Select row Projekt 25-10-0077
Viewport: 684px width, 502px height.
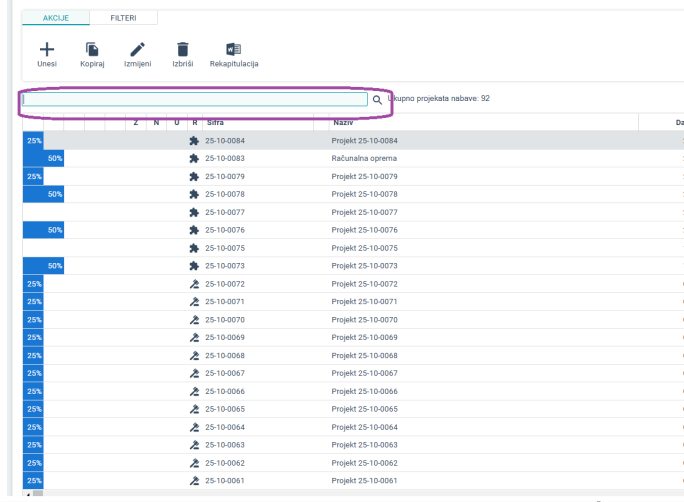tap(364, 212)
